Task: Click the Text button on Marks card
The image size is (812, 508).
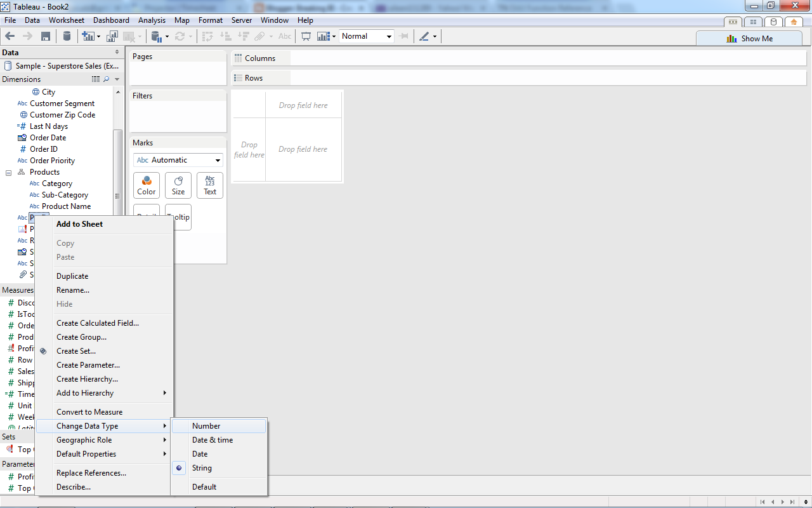Action: click(x=210, y=185)
